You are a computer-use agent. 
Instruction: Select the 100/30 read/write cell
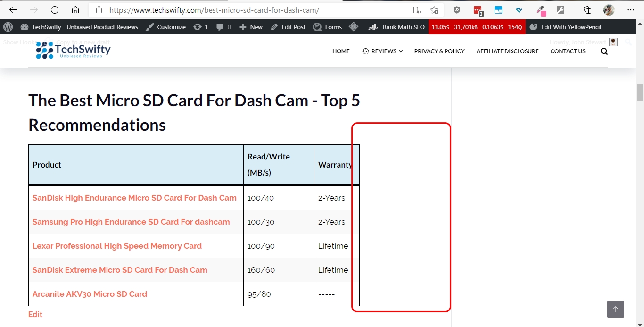point(279,222)
